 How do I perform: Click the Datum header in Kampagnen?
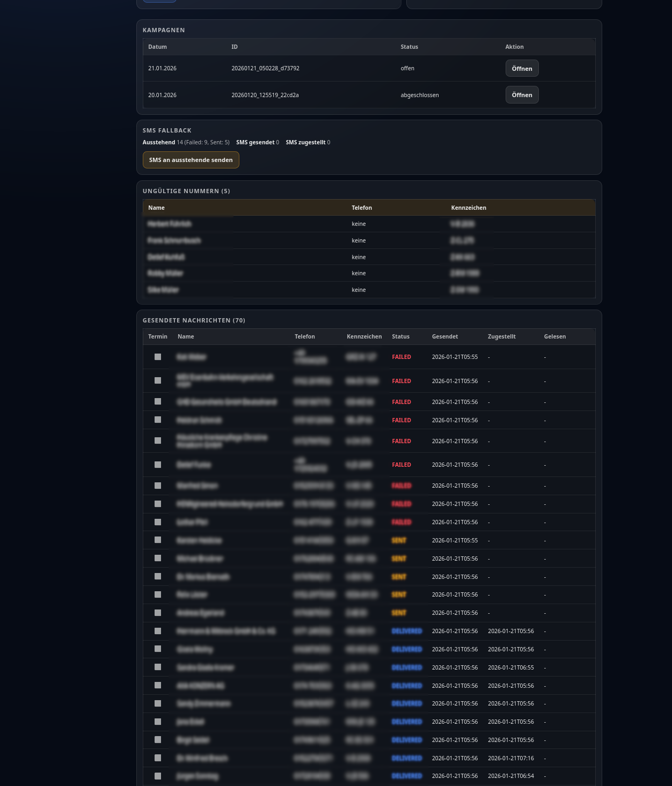click(157, 47)
